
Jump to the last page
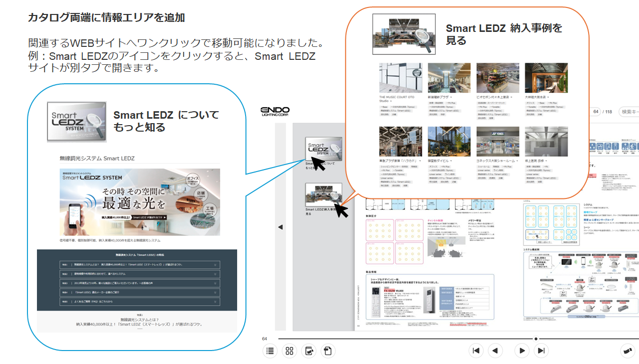[x=541, y=351]
